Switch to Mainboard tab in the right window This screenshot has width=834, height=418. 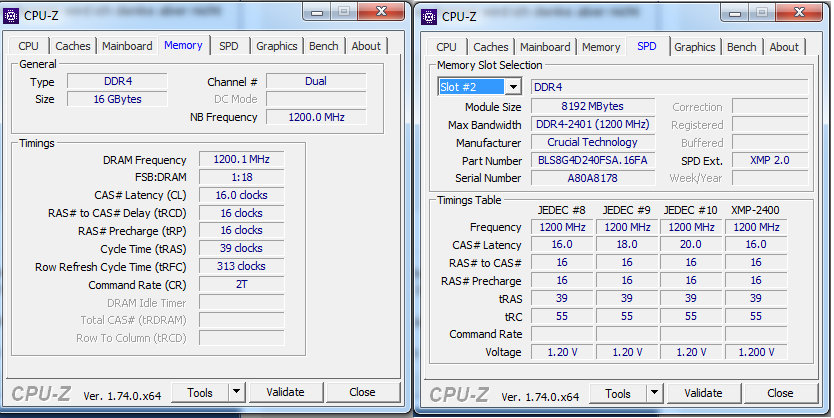[x=545, y=47]
